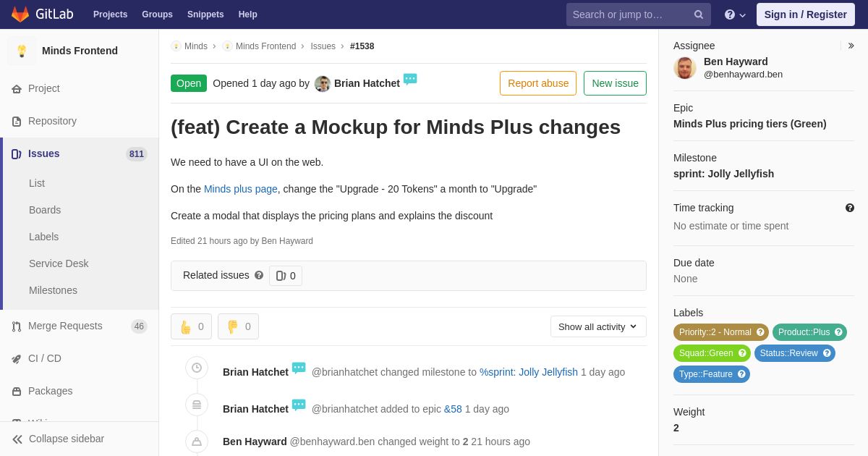Click the help icon on Type::Feature label
Viewport: 868px width, 456px height.
[741, 374]
